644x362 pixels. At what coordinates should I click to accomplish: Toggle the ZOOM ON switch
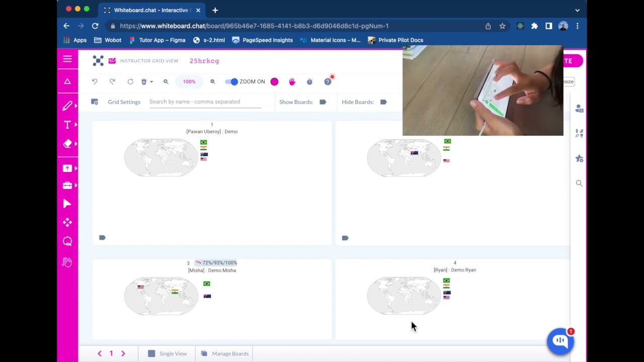coord(231,81)
